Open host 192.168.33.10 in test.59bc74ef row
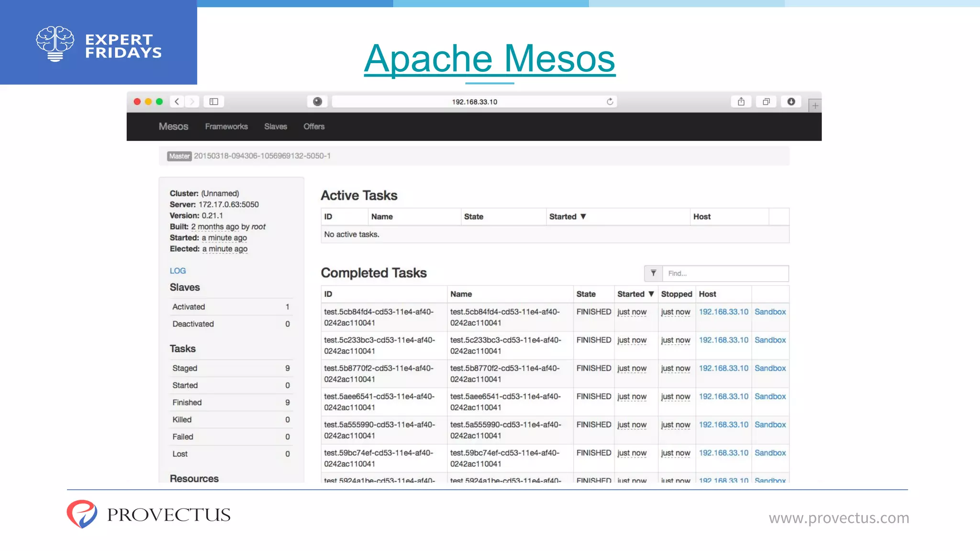This screenshot has height=551, width=980. pyautogui.click(x=724, y=453)
